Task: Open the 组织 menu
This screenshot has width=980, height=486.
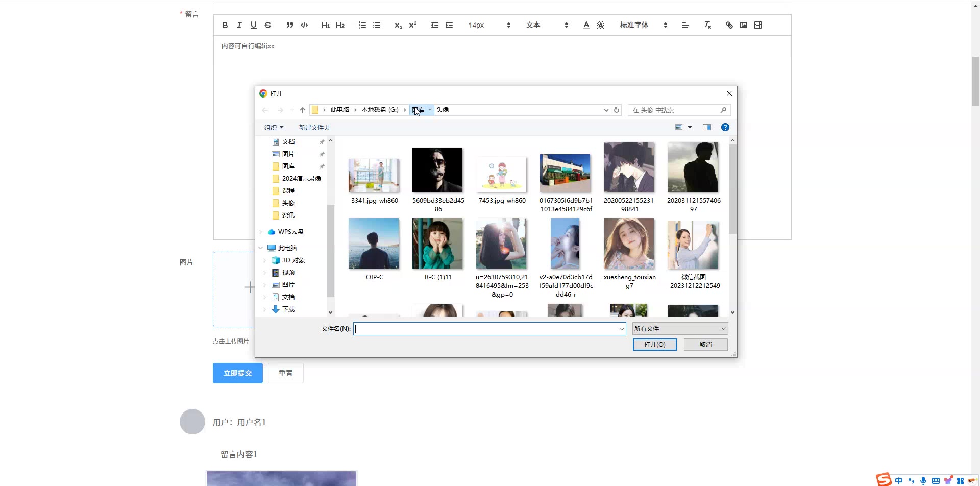Action: click(274, 128)
